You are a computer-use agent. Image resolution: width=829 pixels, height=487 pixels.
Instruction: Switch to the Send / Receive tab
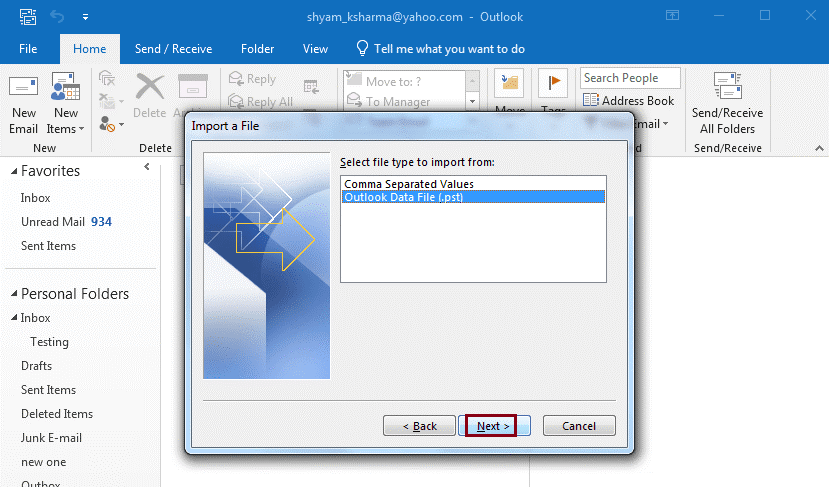(173, 49)
